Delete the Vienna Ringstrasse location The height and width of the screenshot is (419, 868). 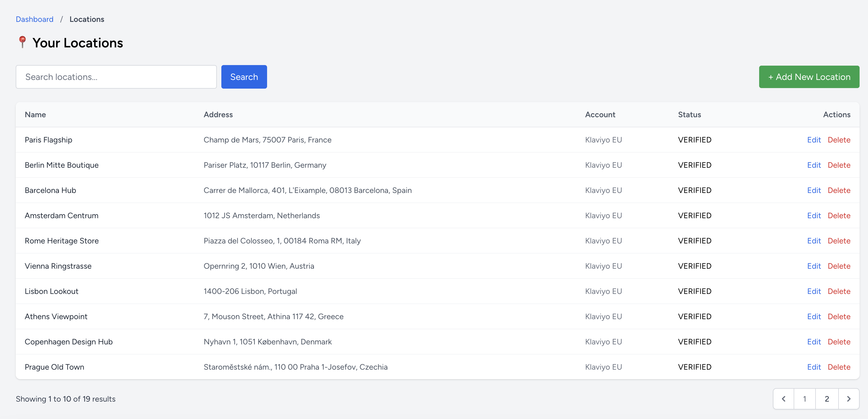point(839,266)
